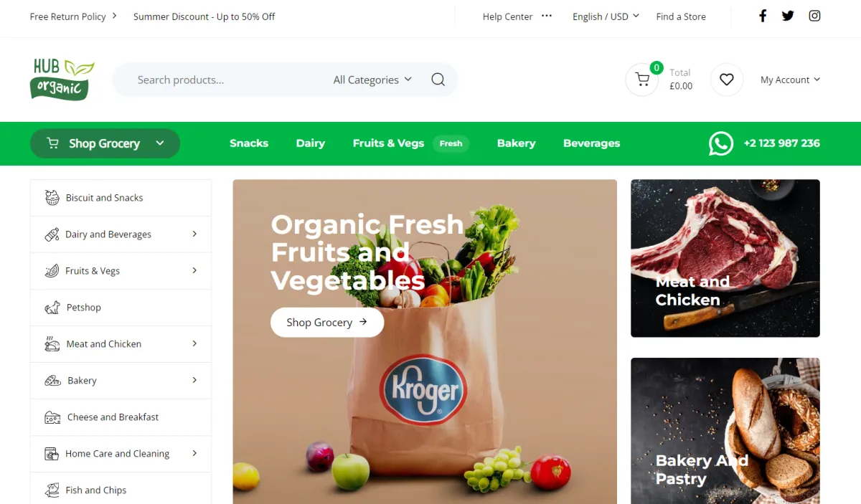Click the WhatsApp phone icon
861x504 pixels.
[x=721, y=143]
